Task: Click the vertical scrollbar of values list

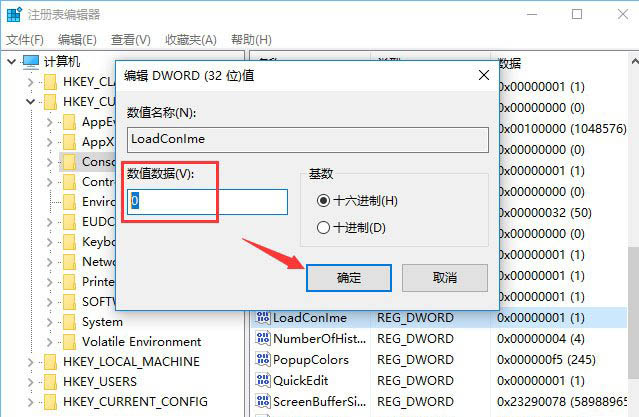Action: coord(631,280)
